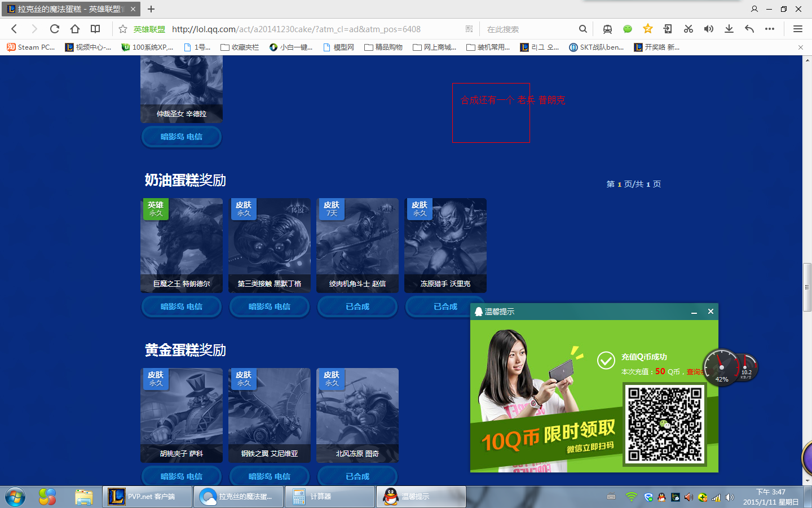Screen dimensions: 812x508
Task: Click the WeChat QR code image
Action: click(665, 424)
